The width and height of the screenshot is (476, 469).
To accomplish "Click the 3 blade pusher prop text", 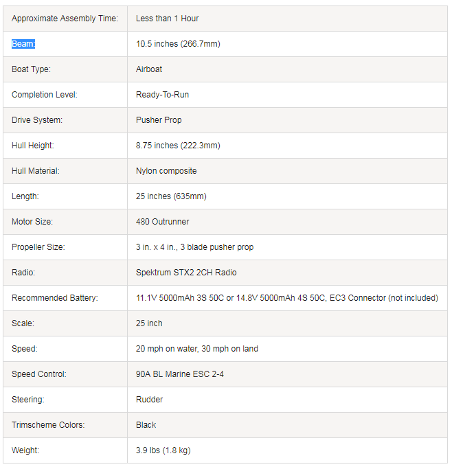I will tap(194, 247).
